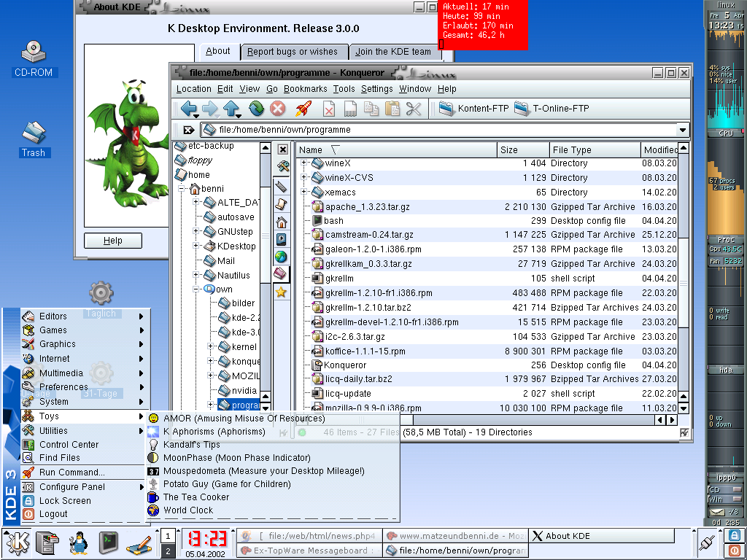Image resolution: width=747 pixels, height=560 pixels.
Task: Open World Clock from Toys submenu
Action: tap(188, 510)
